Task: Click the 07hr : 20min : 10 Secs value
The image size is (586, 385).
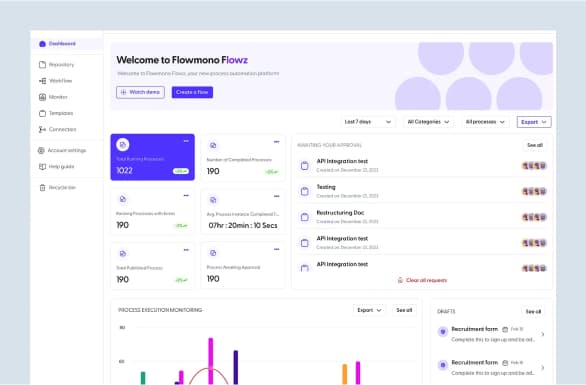Action: click(x=243, y=225)
